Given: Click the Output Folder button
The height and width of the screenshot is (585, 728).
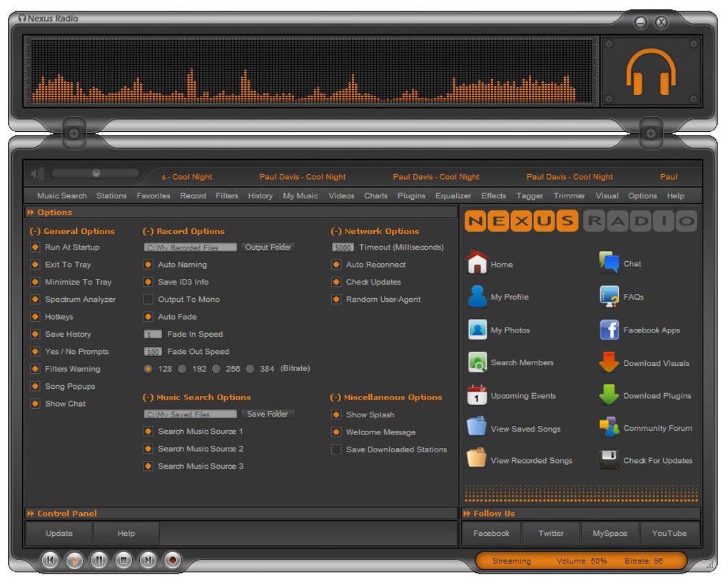Looking at the screenshot, I should pos(268,248).
